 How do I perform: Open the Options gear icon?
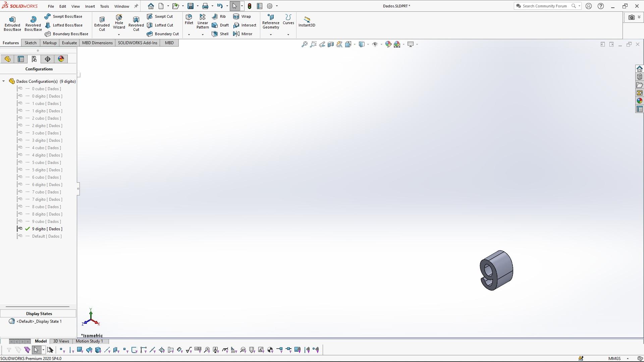click(270, 6)
